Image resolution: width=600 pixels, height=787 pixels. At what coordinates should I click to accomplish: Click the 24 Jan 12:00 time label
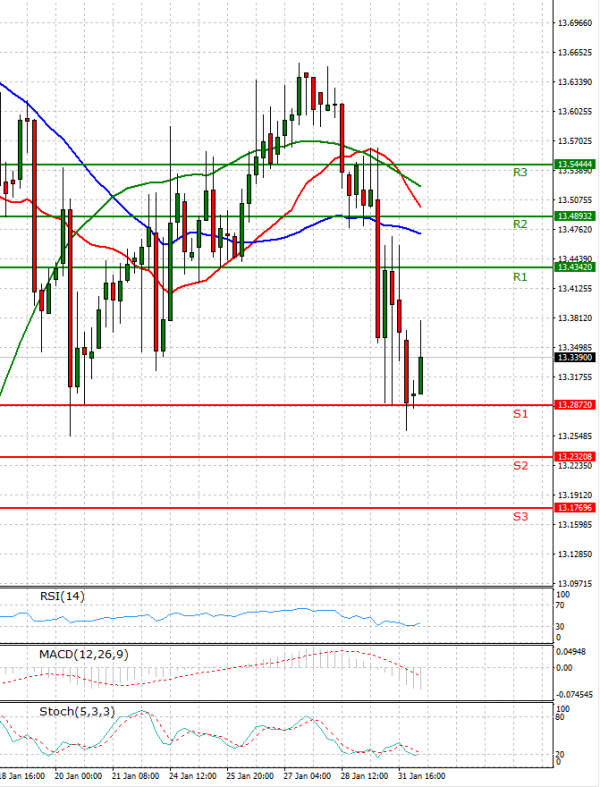coord(193,776)
